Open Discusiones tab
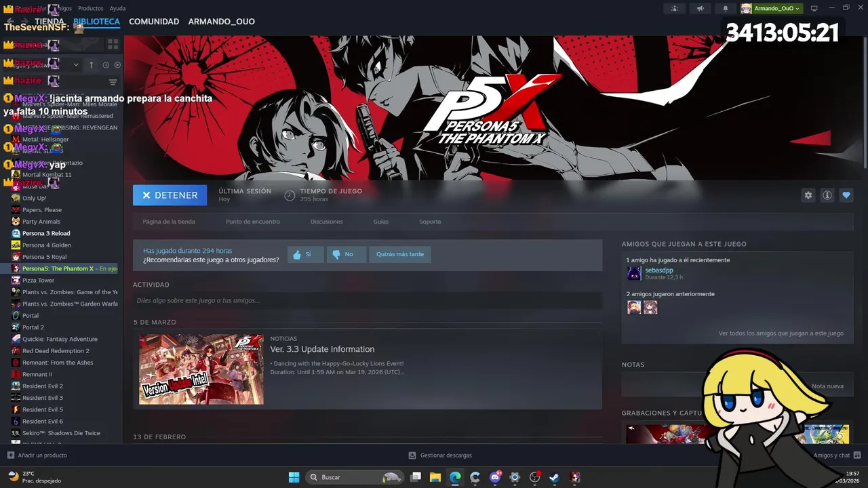The width and height of the screenshot is (868, 488). tap(327, 222)
